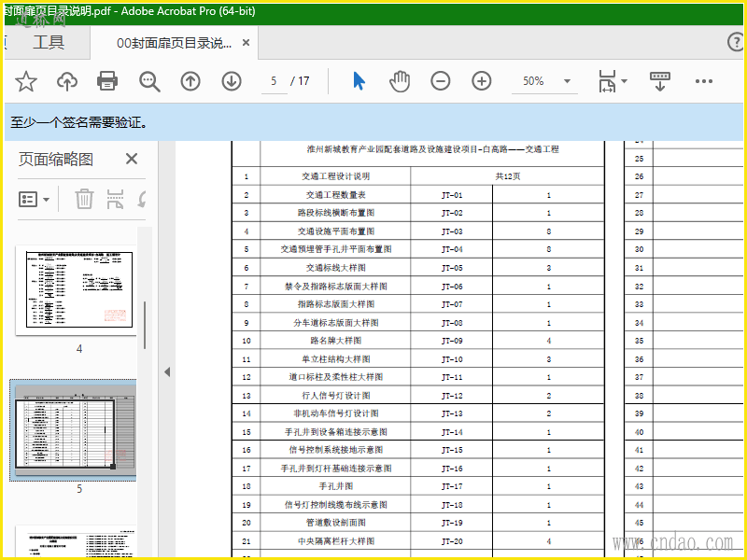Close the 00封面扉页目录说 document tab
Screen dimensions: 747x560
coord(246,43)
